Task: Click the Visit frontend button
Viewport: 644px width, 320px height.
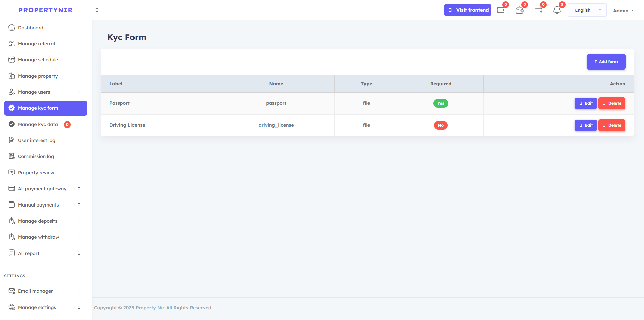Action: (468, 10)
